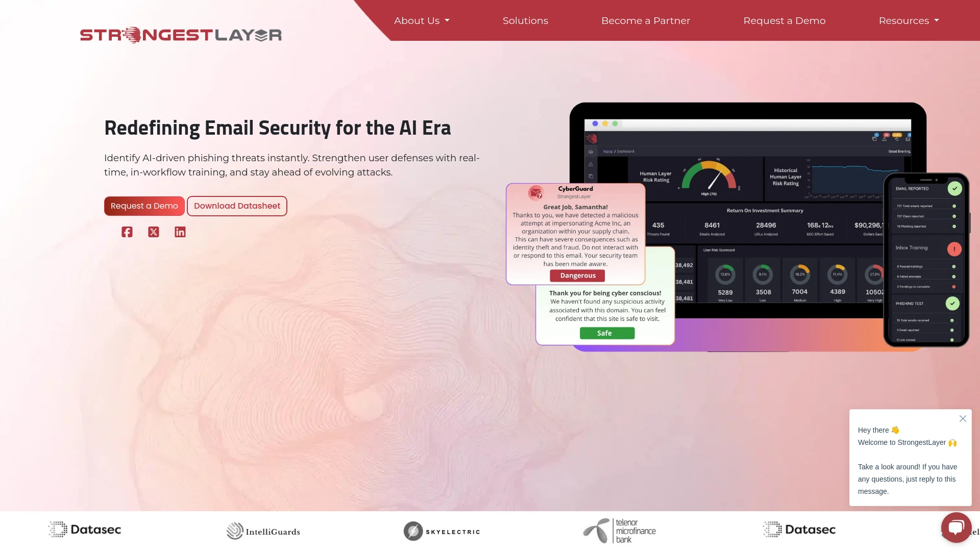Click the X (Twitter) social media icon
The height and width of the screenshot is (551, 980).
[x=154, y=232]
